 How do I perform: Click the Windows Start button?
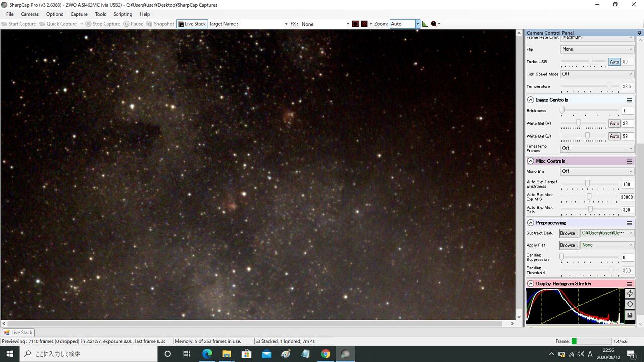(x=10, y=354)
